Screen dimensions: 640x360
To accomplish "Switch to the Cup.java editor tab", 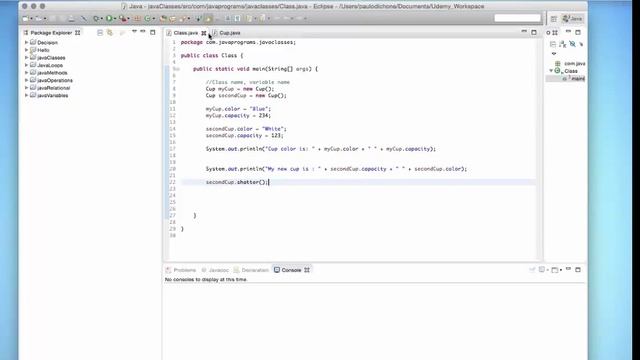I will pos(230,33).
